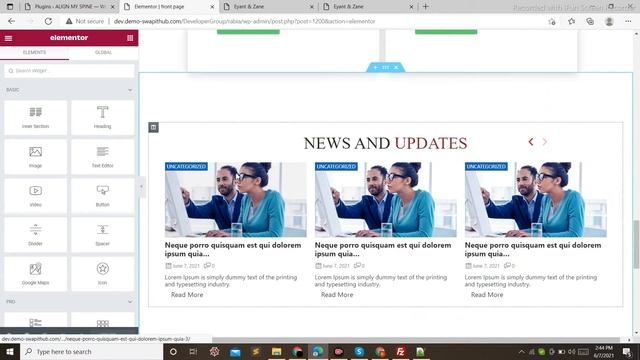Select the Image widget
640x360 pixels.
point(36,157)
